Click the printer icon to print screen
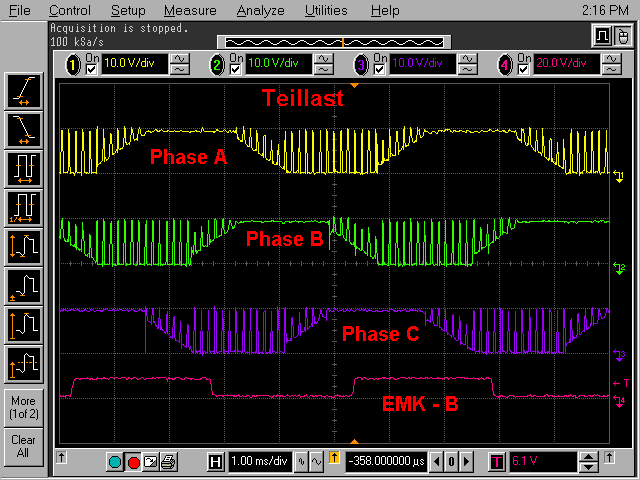Viewport: 640px width, 480px height. (168, 462)
